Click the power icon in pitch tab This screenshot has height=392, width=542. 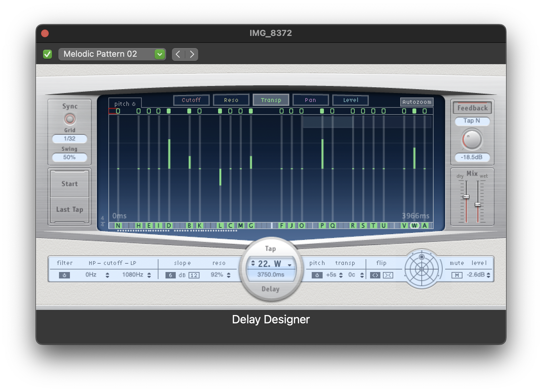[x=134, y=104]
